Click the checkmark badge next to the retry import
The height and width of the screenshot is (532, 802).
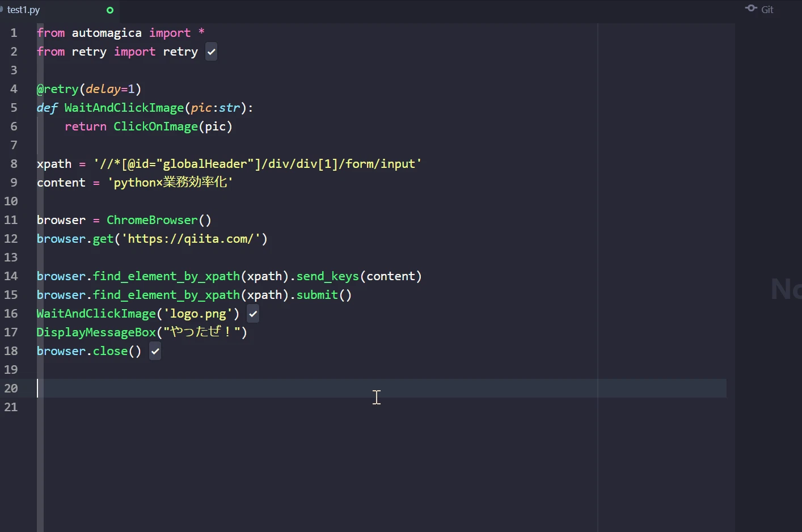click(x=211, y=52)
